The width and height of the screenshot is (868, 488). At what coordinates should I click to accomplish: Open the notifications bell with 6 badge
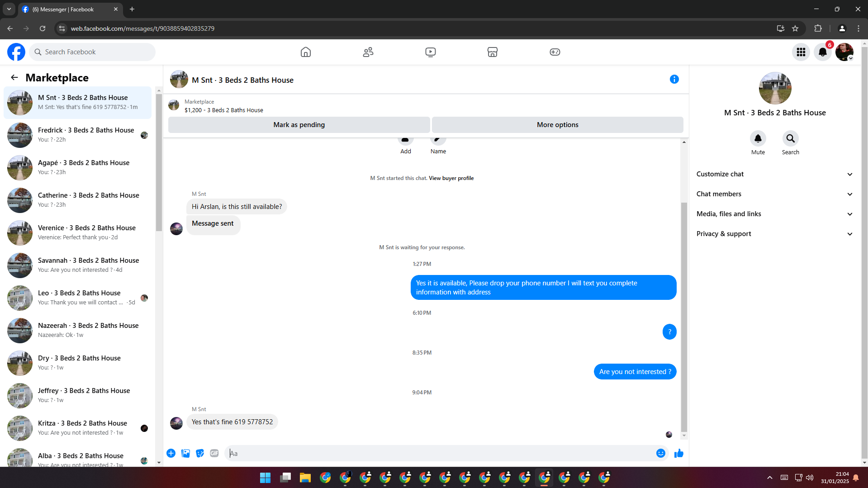(823, 52)
